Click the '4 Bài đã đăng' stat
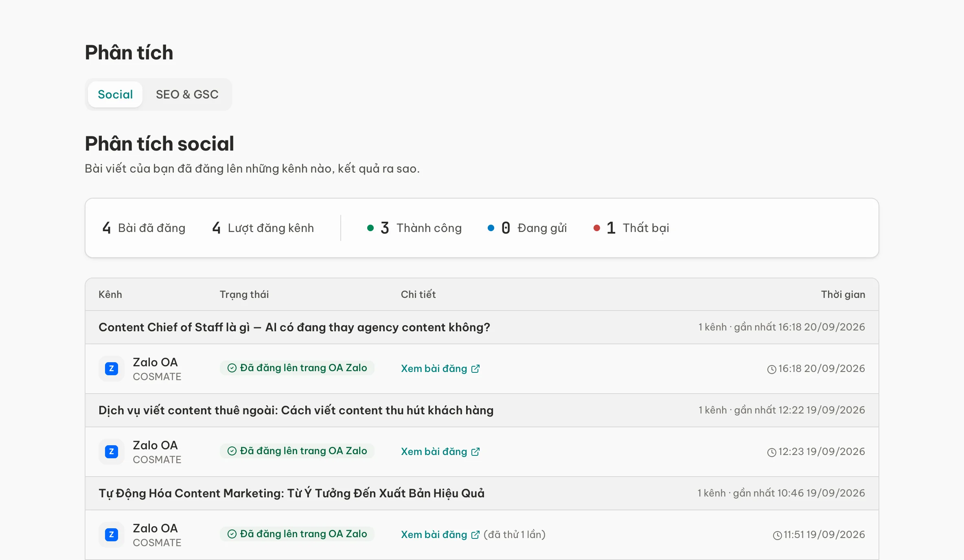 [144, 228]
